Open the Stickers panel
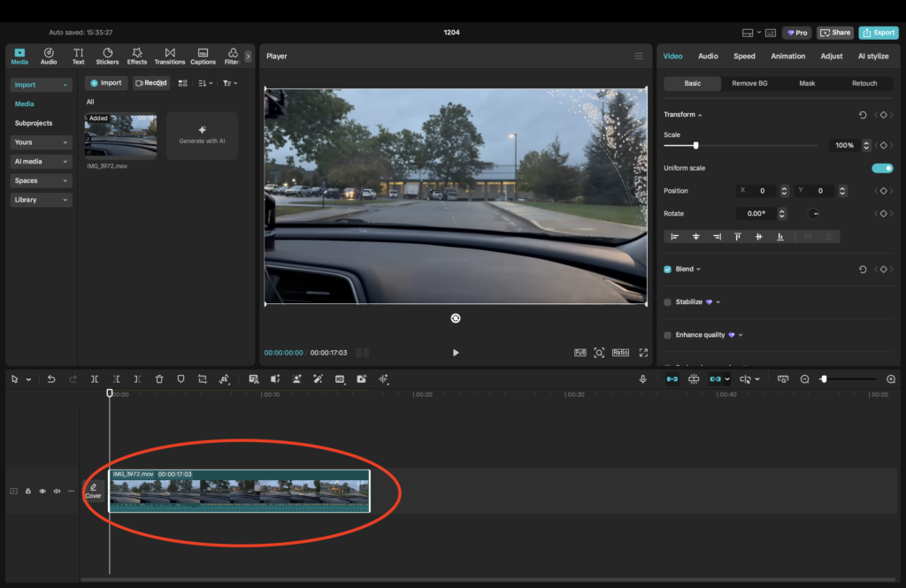The width and height of the screenshot is (906, 588). [106, 55]
